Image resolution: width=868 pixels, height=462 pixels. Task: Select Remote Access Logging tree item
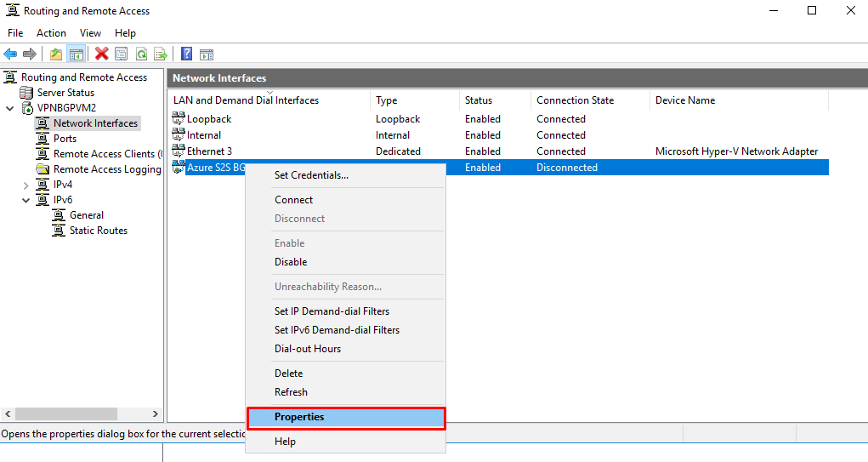[106, 169]
